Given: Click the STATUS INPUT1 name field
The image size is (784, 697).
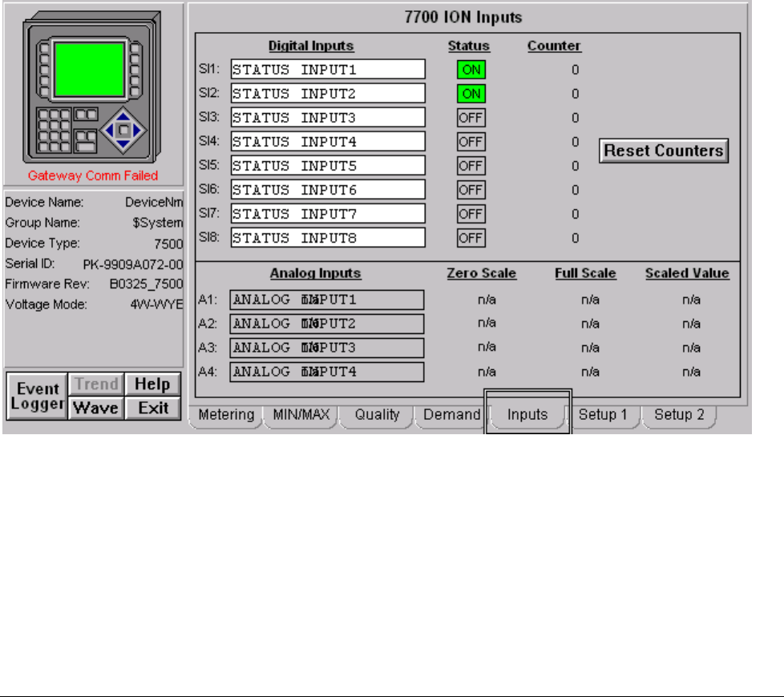Looking at the screenshot, I should [x=328, y=70].
